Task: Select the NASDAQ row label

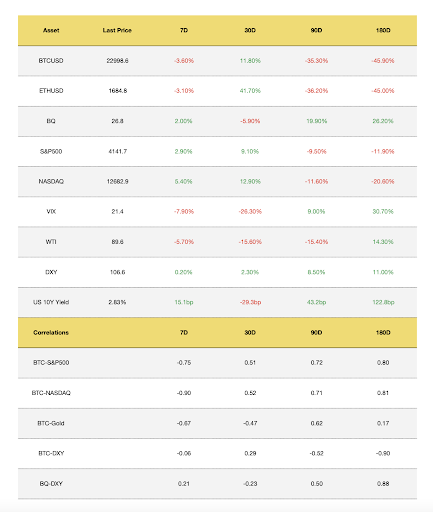Action: click(x=51, y=181)
